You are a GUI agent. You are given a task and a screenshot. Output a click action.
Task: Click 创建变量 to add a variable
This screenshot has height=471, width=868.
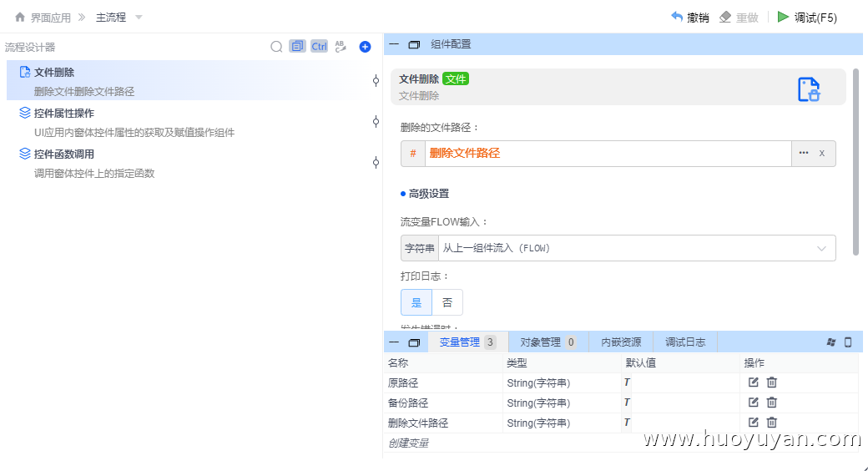408,443
